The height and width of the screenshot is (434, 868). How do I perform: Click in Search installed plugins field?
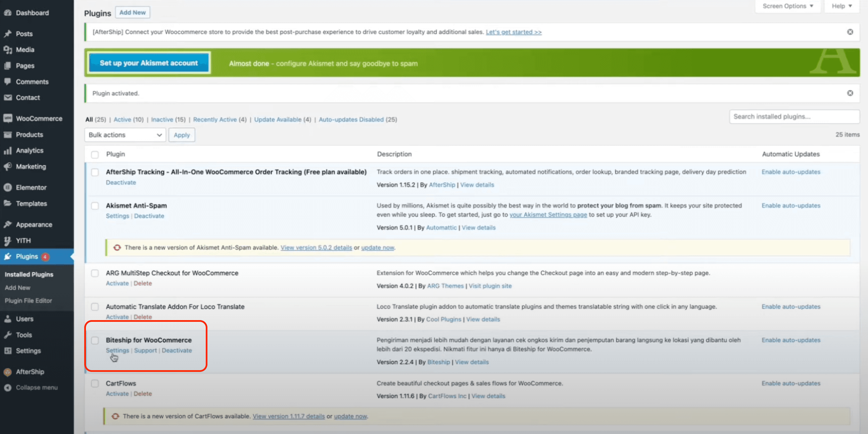click(x=794, y=117)
